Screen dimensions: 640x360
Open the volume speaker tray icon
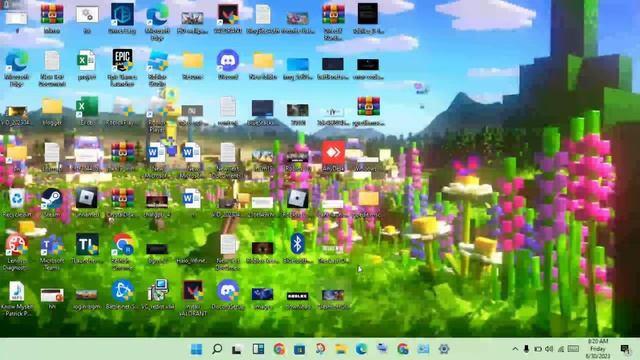[x=549, y=349]
